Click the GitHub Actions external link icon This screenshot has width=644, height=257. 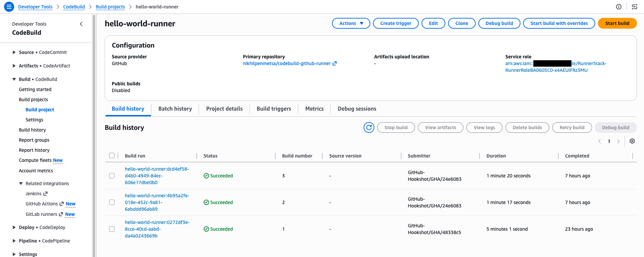click(x=62, y=204)
